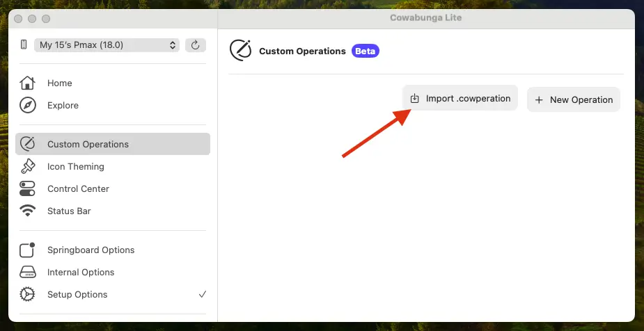644x331 pixels.
Task: Click the iPhone device icon
Action: 24,45
